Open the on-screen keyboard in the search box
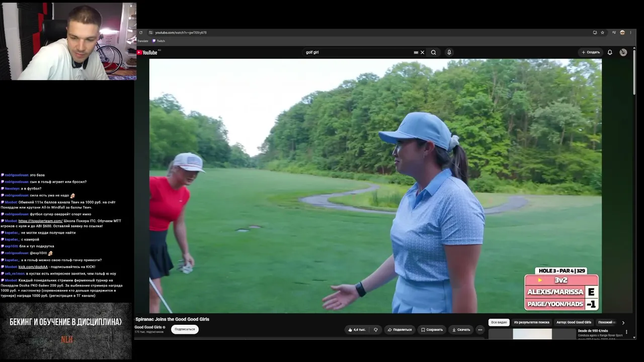 (416, 52)
